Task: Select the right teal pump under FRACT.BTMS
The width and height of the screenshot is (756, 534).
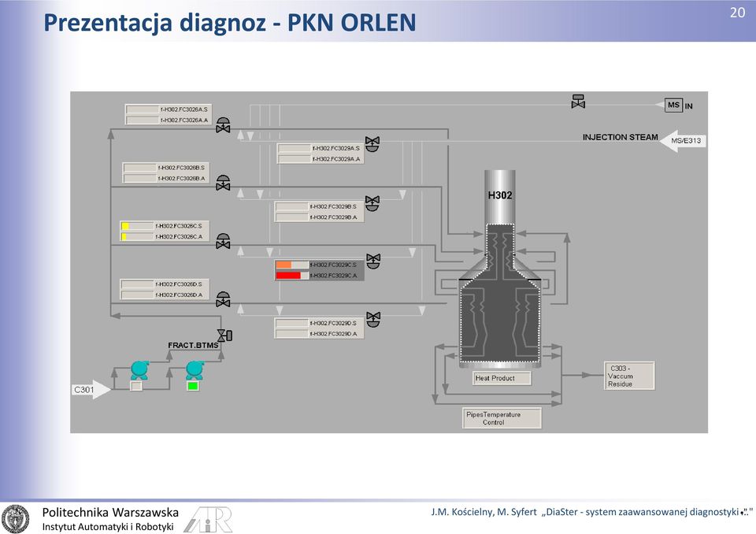Action: tap(195, 370)
